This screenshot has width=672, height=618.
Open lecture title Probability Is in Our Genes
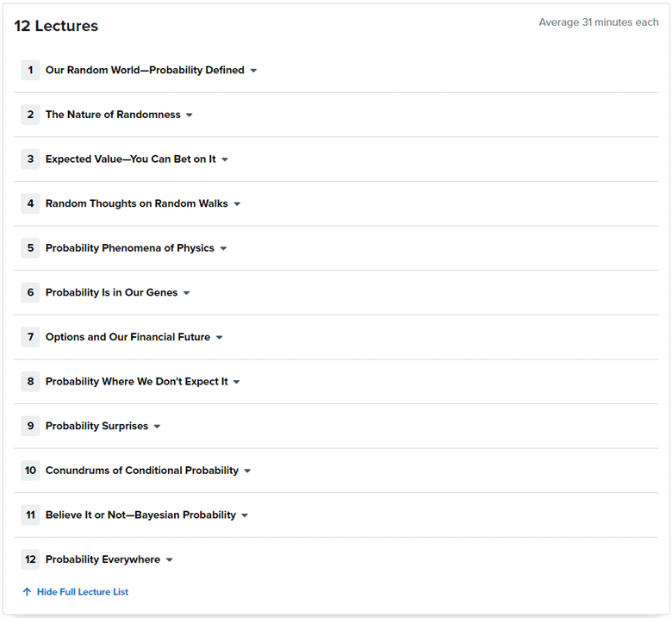(x=111, y=292)
